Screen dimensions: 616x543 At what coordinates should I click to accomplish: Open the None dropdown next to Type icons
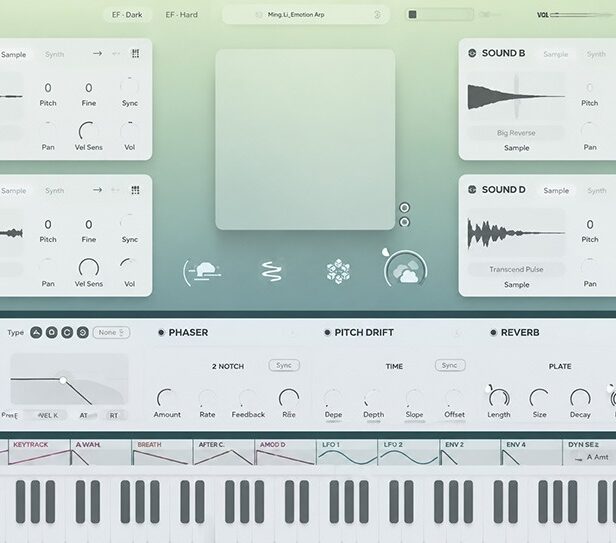(x=112, y=332)
